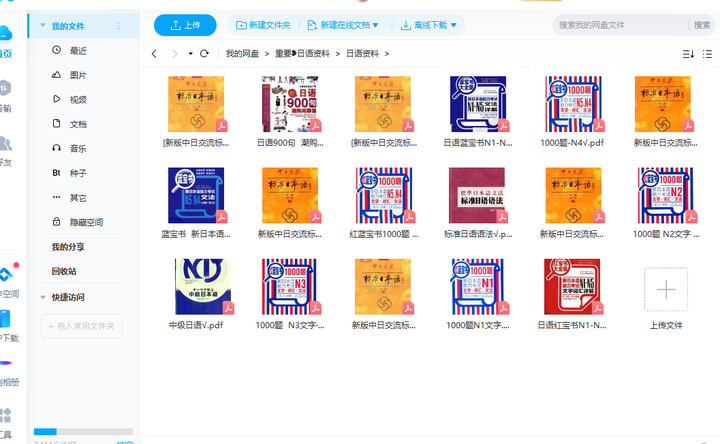This screenshot has height=444, width=720.
Task: Open 我的分享
Action: coord(68,247)
